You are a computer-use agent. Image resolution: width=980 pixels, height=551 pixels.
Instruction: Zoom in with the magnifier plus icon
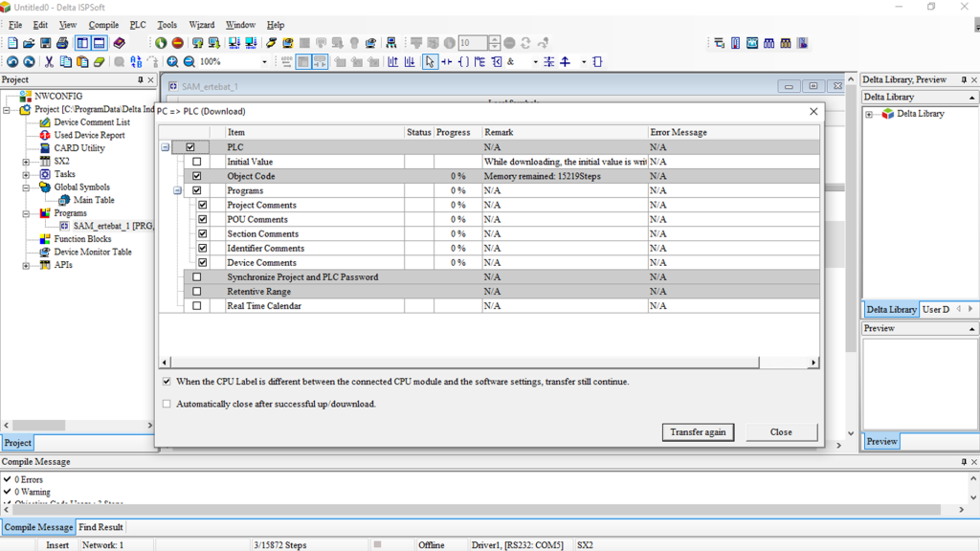(172, 62)
